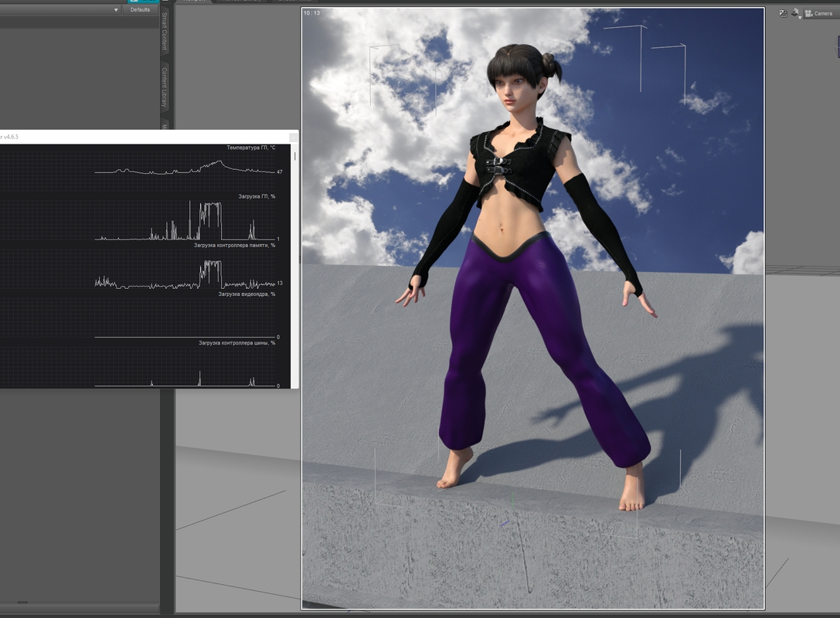
Task: Open the Content Library side tab
Action: point(165,87)
